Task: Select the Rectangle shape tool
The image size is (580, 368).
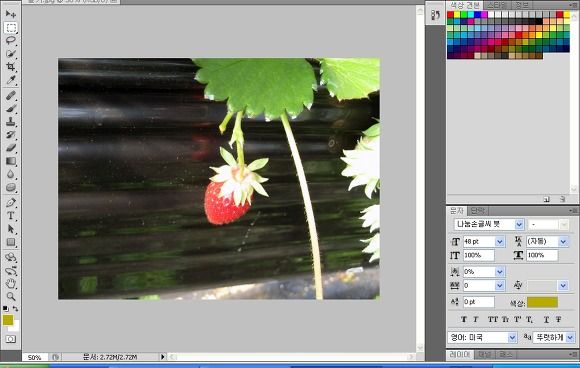Action: click(x=11, y=242)
